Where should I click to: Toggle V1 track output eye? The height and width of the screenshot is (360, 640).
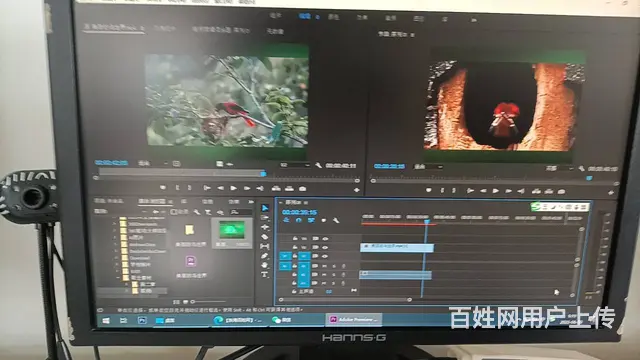point(325,256)
